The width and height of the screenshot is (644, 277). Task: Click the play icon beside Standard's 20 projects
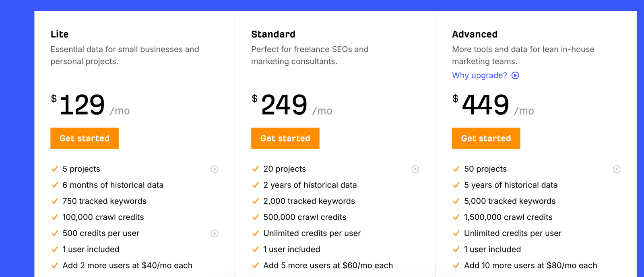tap(415, 169)
